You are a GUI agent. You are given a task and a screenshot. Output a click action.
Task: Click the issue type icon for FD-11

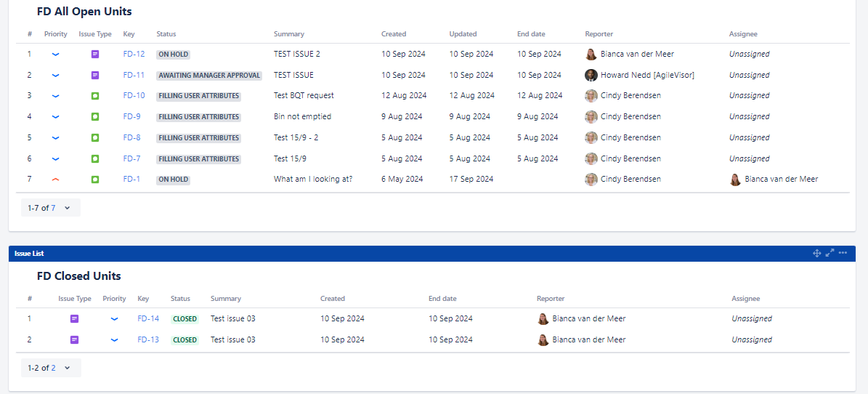pos(95,76)
